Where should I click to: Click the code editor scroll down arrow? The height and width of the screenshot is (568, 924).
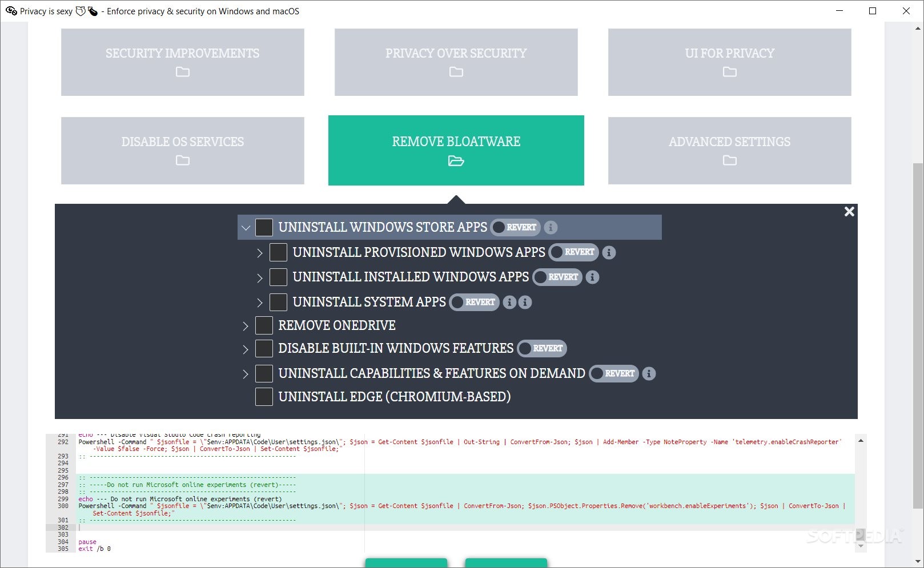coord(861,546)
